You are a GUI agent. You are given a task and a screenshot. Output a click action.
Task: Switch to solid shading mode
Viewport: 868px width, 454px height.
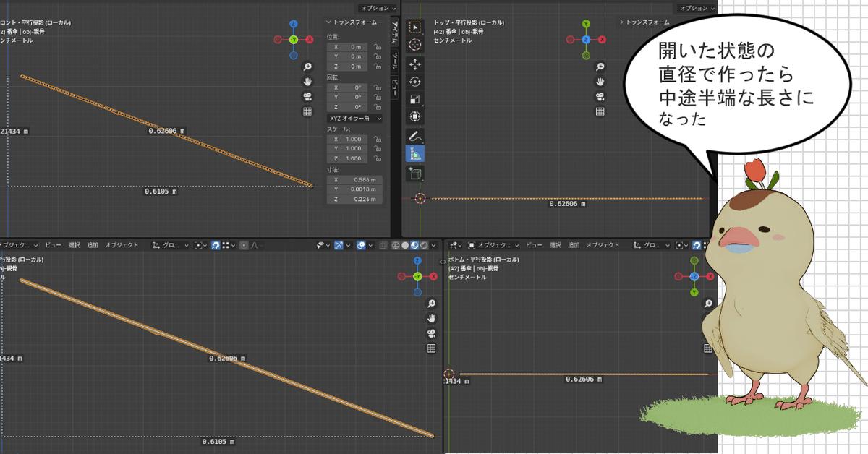tap(406, 245)
